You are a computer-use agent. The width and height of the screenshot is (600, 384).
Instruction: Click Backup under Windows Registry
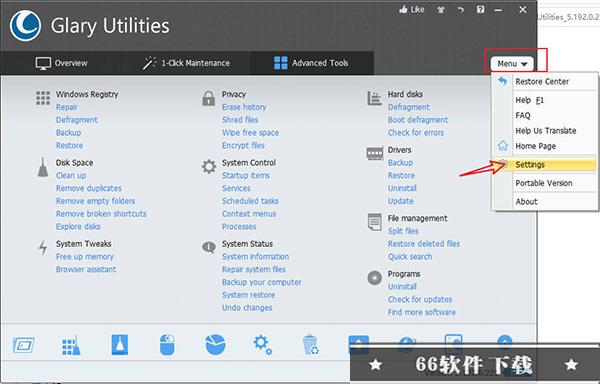pyautogui.click(x=68, y=133)
